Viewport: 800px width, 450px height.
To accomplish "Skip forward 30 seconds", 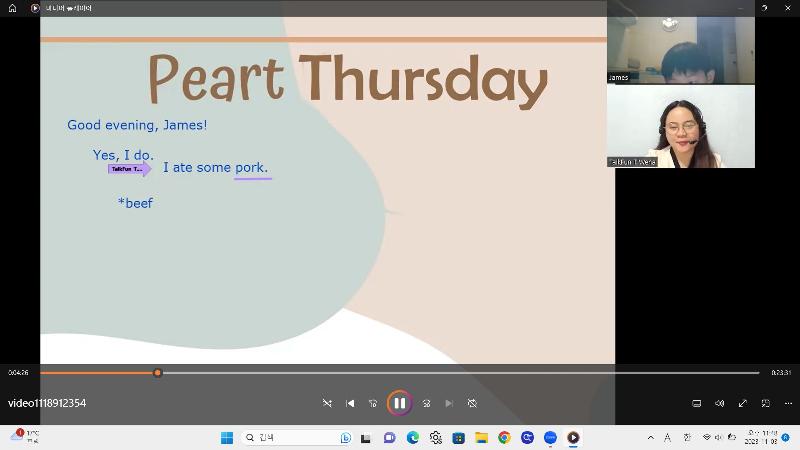I will point(426,403).
